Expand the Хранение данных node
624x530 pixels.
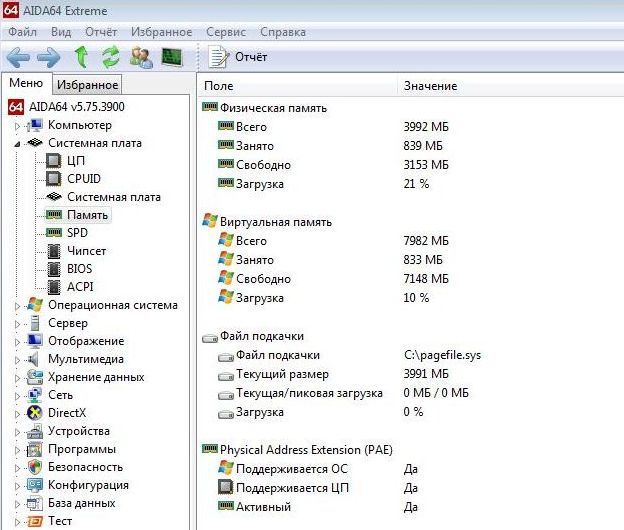click(x=17, y=378)
